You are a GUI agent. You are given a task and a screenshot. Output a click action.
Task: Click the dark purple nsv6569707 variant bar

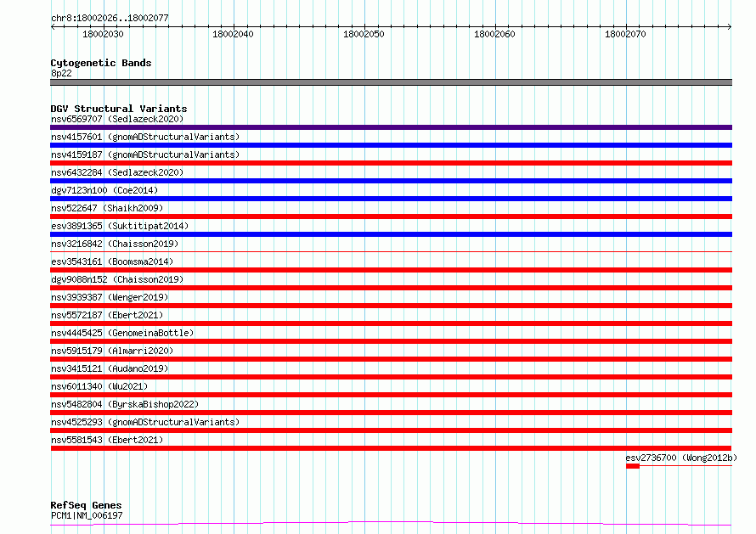391,127
